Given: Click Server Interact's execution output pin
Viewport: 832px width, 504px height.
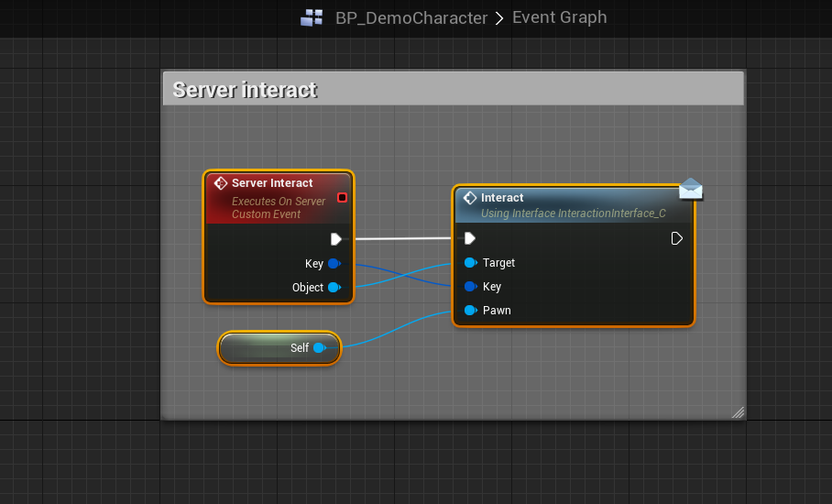Looking at the screenshot, I should pyautogui.click(x=336, y=239).
